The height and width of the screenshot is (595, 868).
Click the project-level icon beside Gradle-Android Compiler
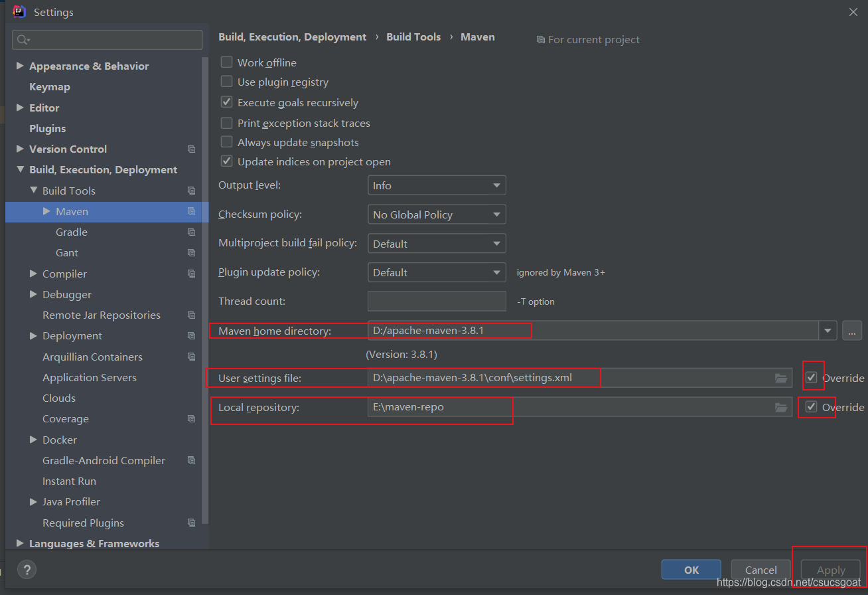pyautogui.click(x=191, y=460)
